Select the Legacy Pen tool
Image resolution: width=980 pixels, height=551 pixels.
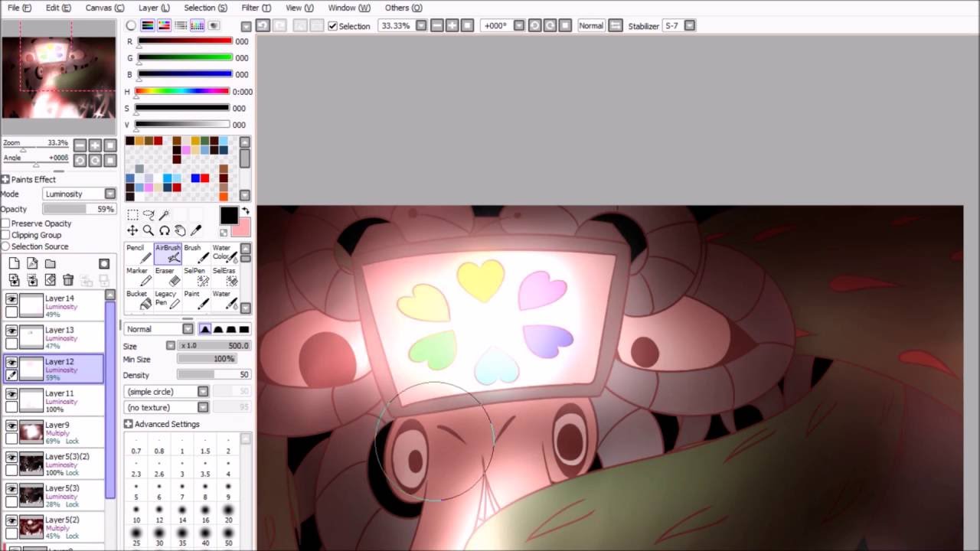tap(168, 299)
